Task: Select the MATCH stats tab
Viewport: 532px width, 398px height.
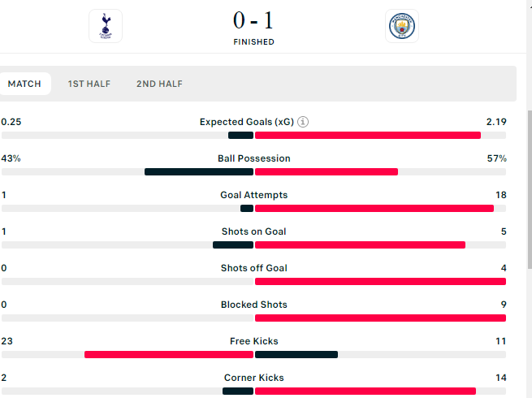Action: (24, 84)
